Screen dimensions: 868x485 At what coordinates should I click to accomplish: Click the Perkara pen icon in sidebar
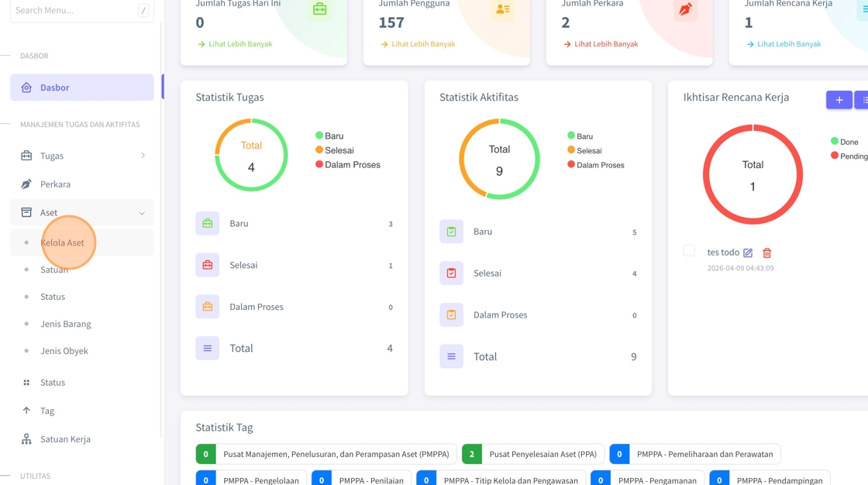pos(26,184)
